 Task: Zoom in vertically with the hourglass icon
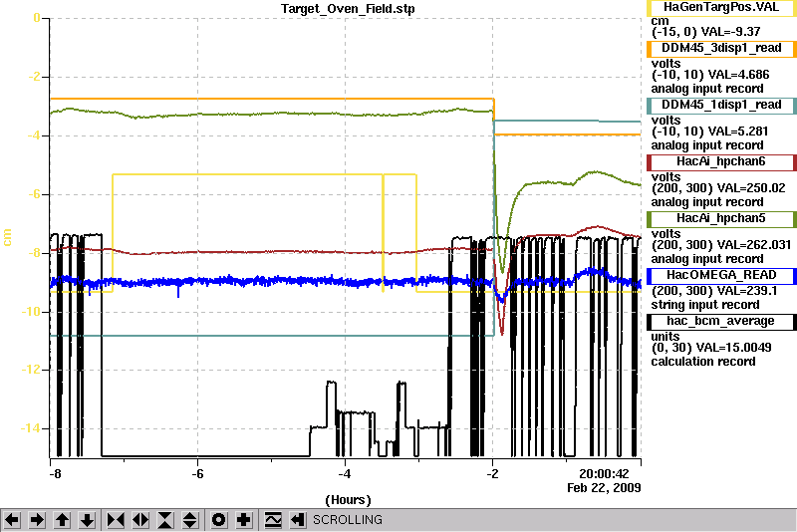165,520
